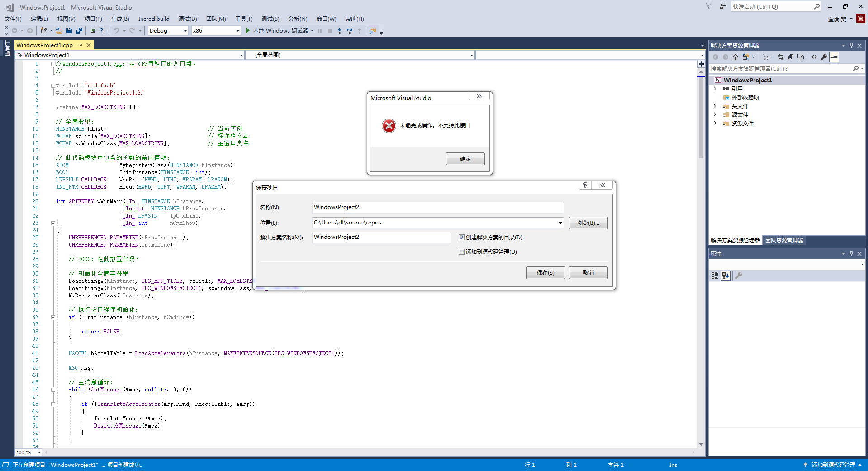Open the 生成(B) build menu

pos(120,19)
